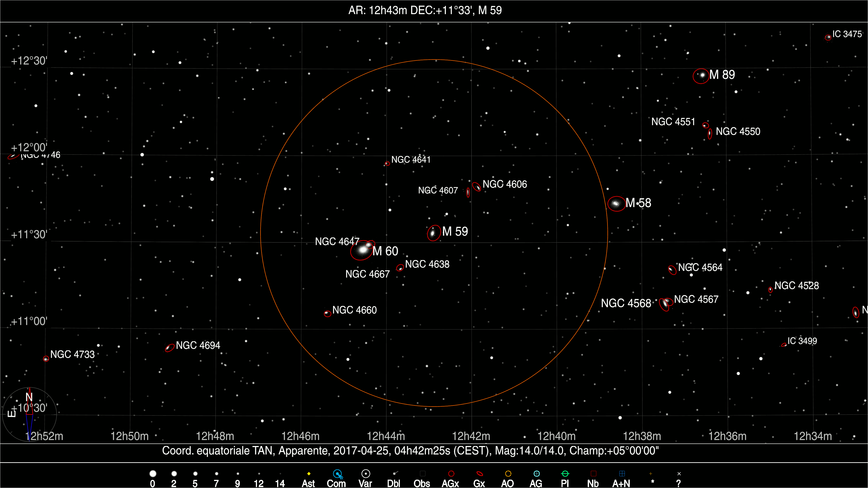Click the NGC 4694 galaxy marker
The width and height of the screenshot is (868, 488).
point(170,347)
